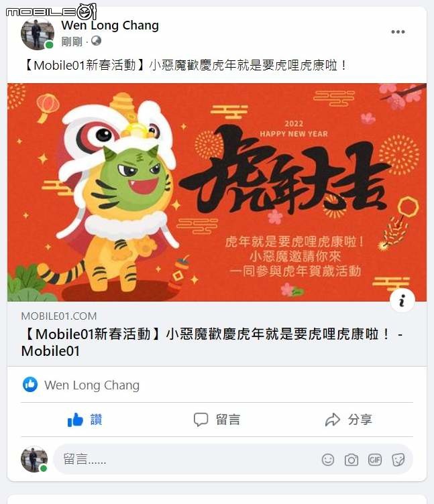Toggle the 讚 like button

click(85, 420)
